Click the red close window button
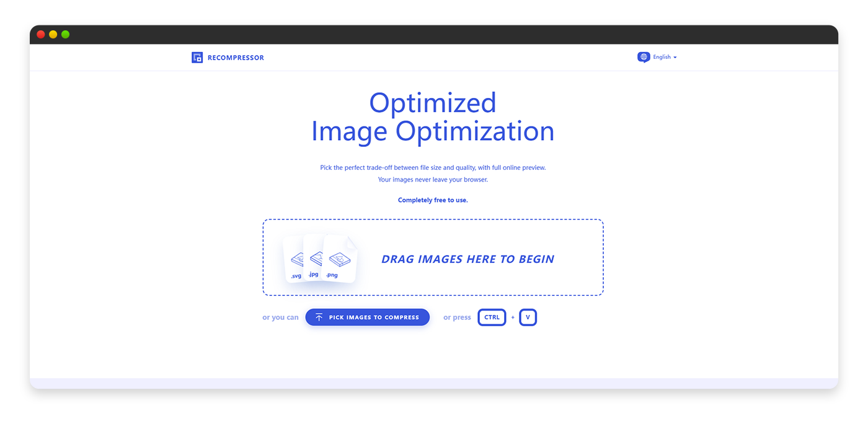Viewport: 868px width, 434px height. tap(41, 34)
